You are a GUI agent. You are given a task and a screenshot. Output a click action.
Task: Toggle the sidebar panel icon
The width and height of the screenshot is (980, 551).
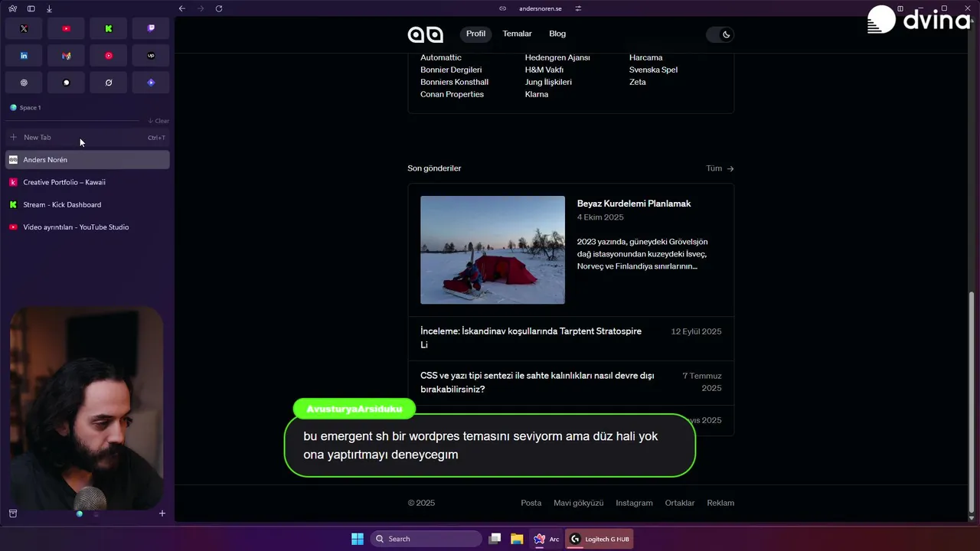(31, 8)
